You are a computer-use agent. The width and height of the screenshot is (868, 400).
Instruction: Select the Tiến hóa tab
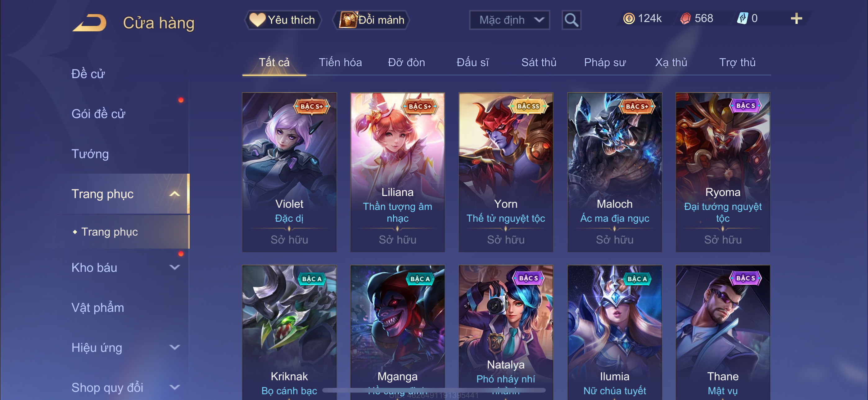(340, 63)
